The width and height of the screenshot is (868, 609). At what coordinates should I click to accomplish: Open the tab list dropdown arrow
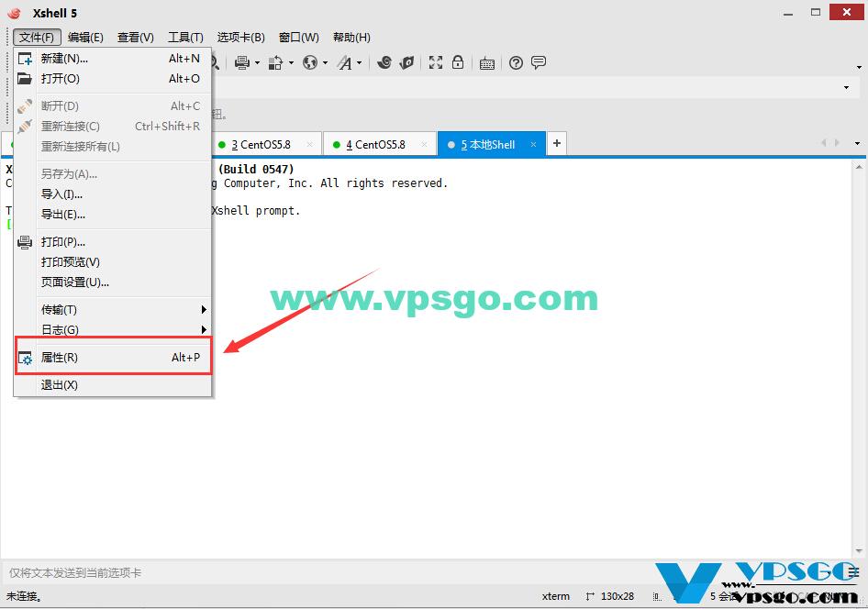[858, 143]
